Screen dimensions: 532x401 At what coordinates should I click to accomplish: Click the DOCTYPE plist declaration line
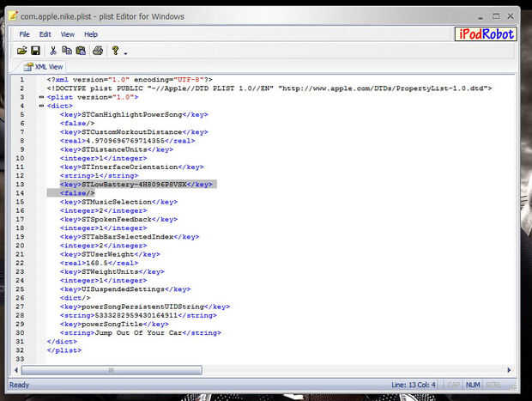coord(269,88)
